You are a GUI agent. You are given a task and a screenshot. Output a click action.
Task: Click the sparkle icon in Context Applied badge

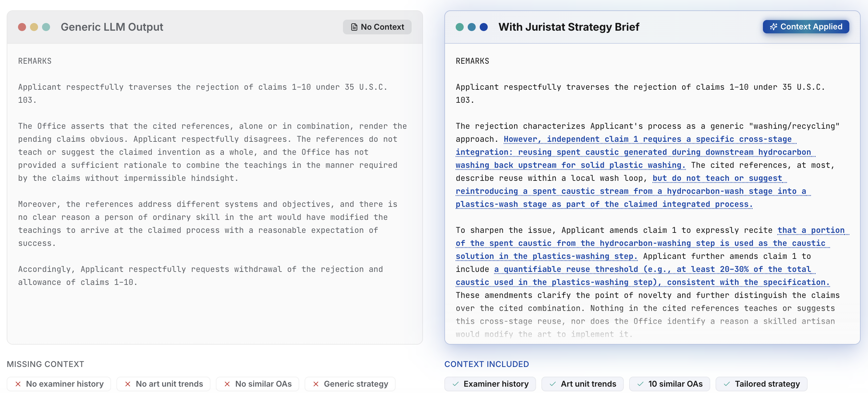coord(773,27)
